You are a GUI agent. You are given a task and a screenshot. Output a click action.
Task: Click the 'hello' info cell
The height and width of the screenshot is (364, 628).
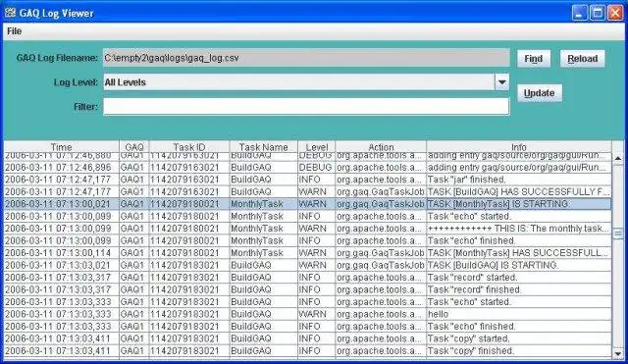click(x=519, y=314)
